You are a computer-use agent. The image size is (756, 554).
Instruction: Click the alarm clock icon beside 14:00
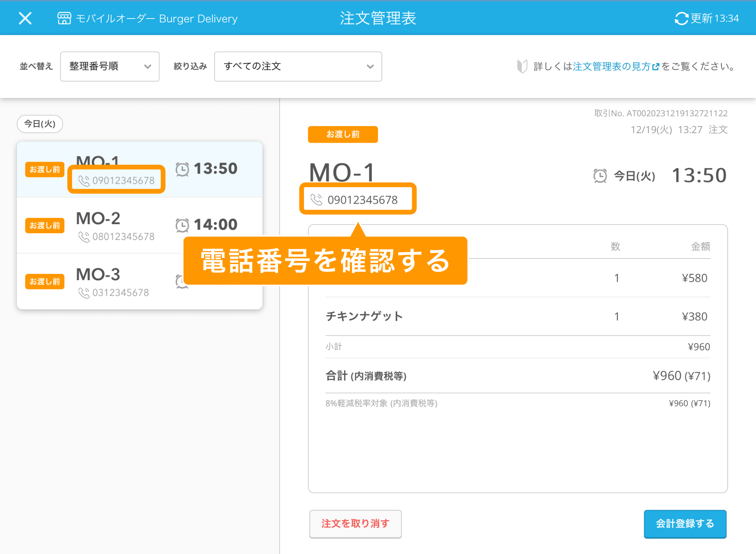(182, 225)
